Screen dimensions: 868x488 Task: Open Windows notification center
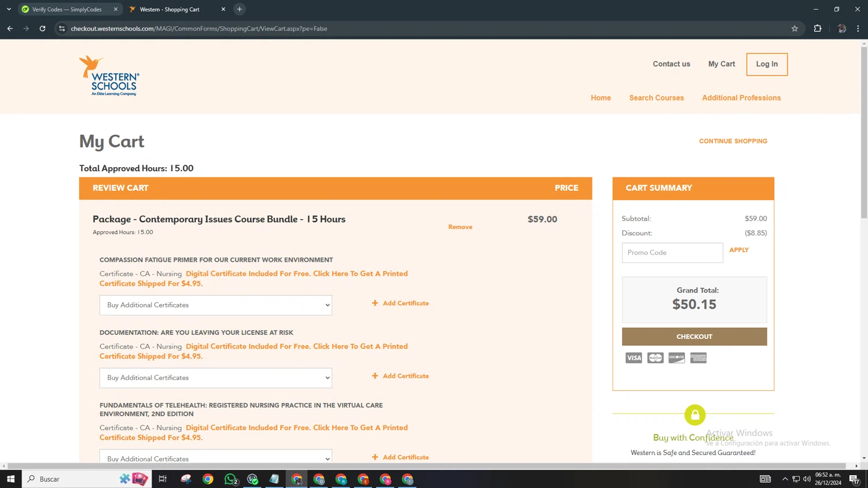point(854,479)
